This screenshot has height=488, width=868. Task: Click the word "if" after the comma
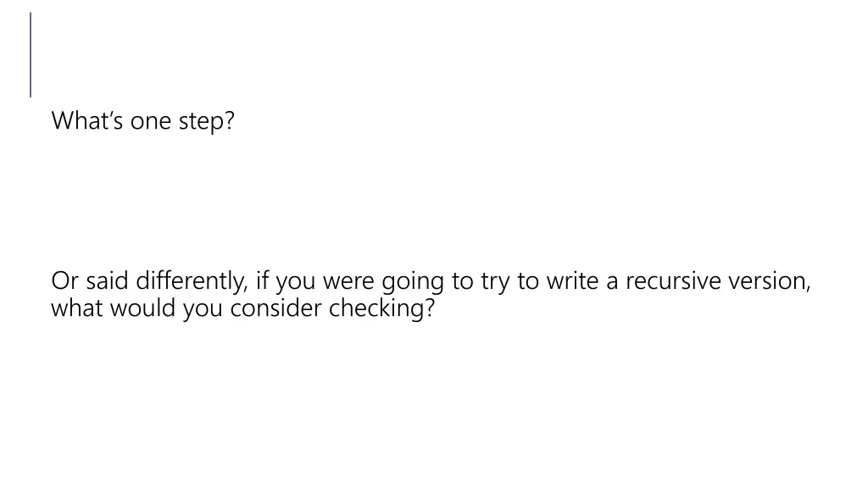261,280
